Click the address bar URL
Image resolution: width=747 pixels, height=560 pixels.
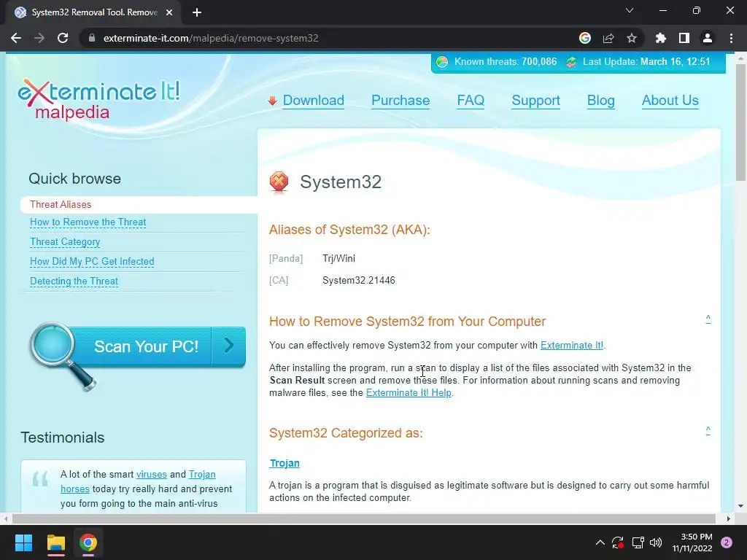[x=211, y=38]
